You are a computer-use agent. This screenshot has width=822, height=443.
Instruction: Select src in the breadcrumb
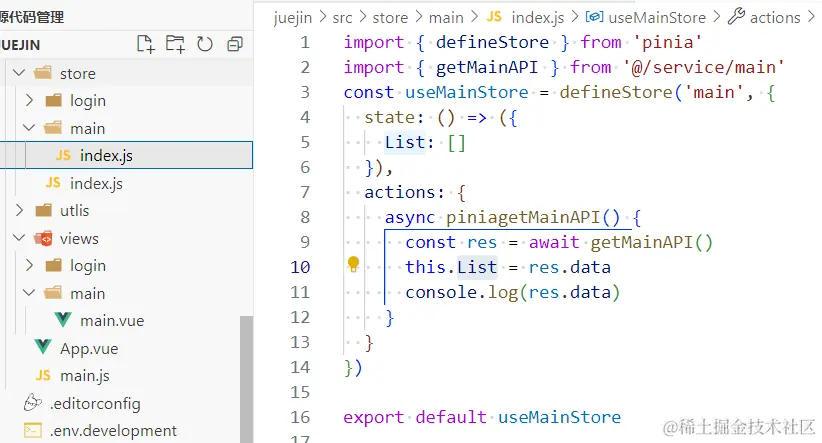click(x=342, y=18)
